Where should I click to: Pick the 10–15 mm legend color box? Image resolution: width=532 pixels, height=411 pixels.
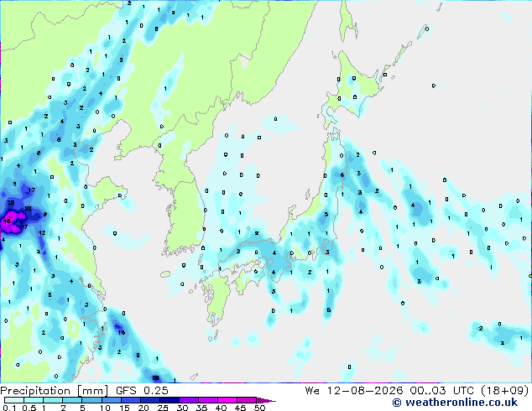[112, 400]
